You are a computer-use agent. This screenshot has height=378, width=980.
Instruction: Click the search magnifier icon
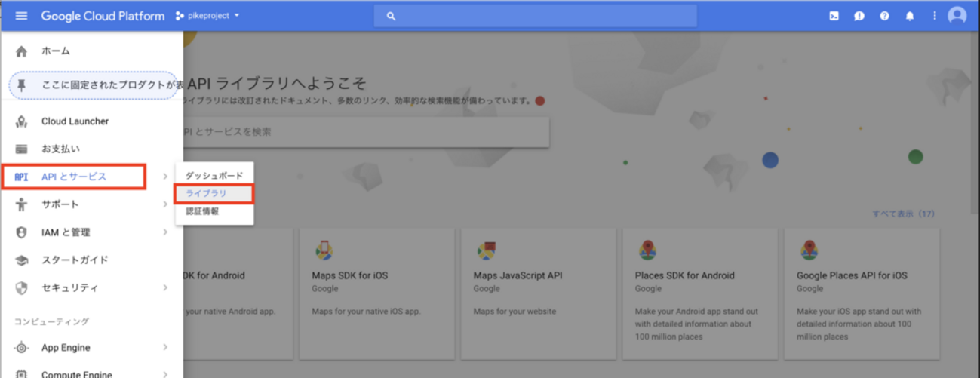click(x=391, y=16)
